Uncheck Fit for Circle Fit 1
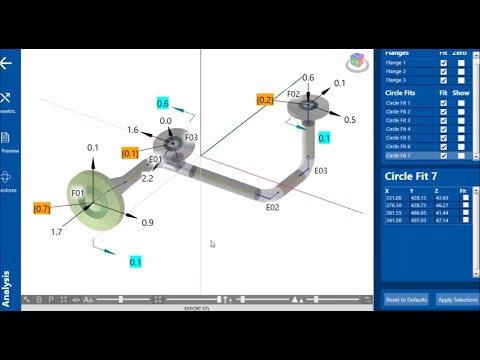Viewport: 480px width, 360px height. [443, 103]
